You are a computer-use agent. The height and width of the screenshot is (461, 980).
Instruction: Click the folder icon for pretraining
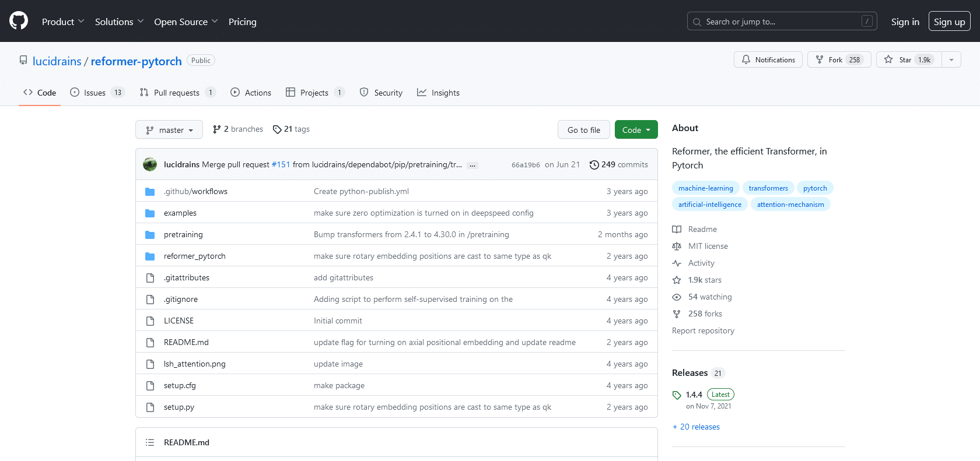coord(150,234)
